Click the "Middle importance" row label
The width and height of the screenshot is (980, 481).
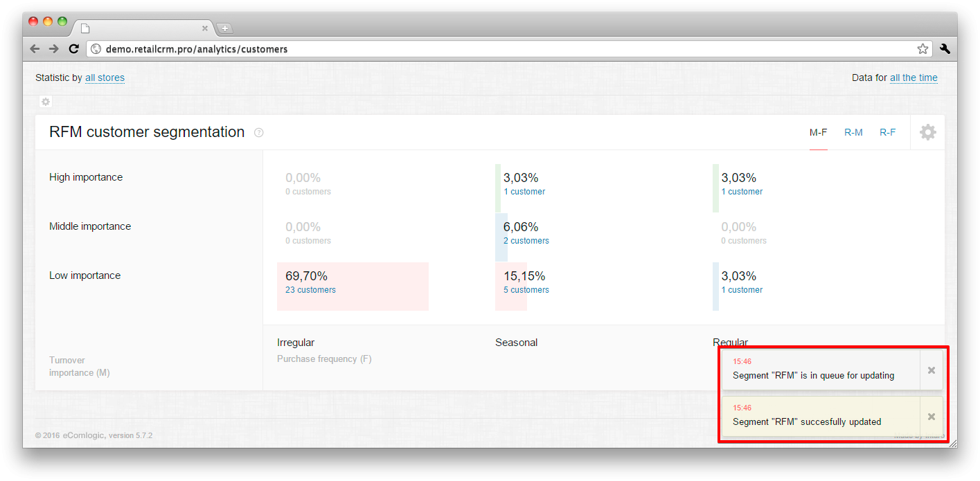90,226
